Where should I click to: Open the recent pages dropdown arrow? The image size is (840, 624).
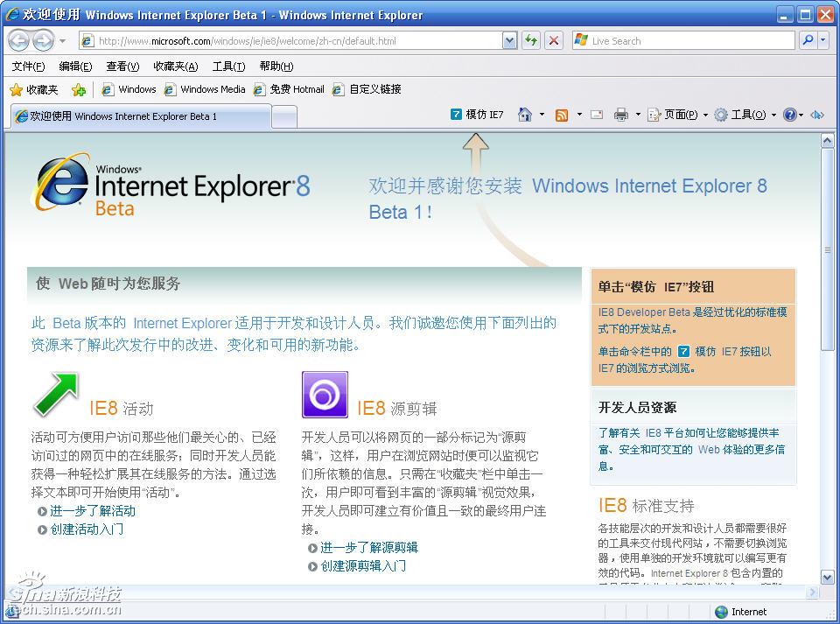(63, 41)
